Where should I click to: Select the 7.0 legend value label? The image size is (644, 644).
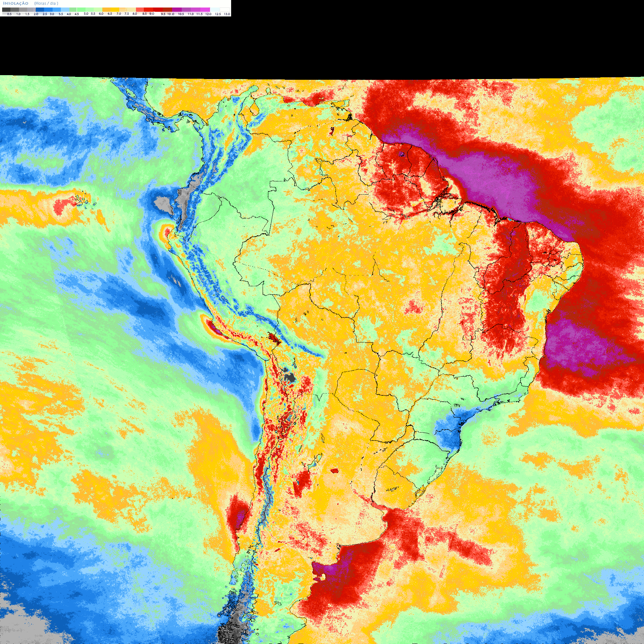119,14
